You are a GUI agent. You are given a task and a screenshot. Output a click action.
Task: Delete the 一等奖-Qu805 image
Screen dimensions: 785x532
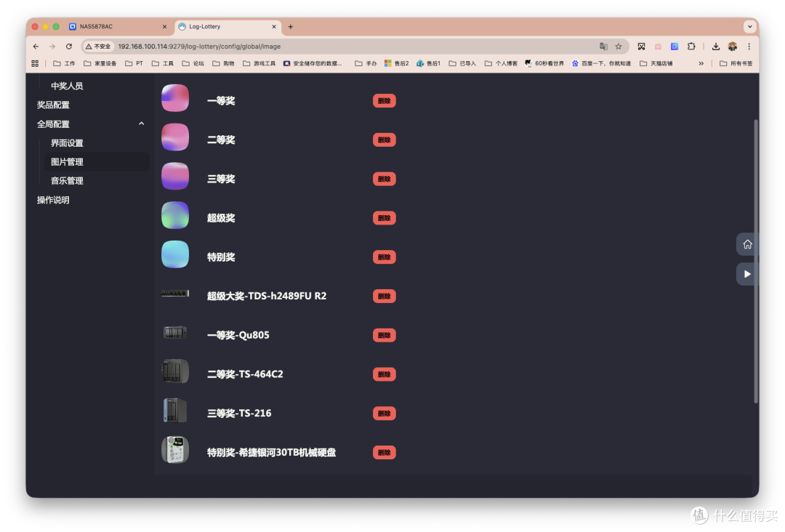tap(384, 335)
